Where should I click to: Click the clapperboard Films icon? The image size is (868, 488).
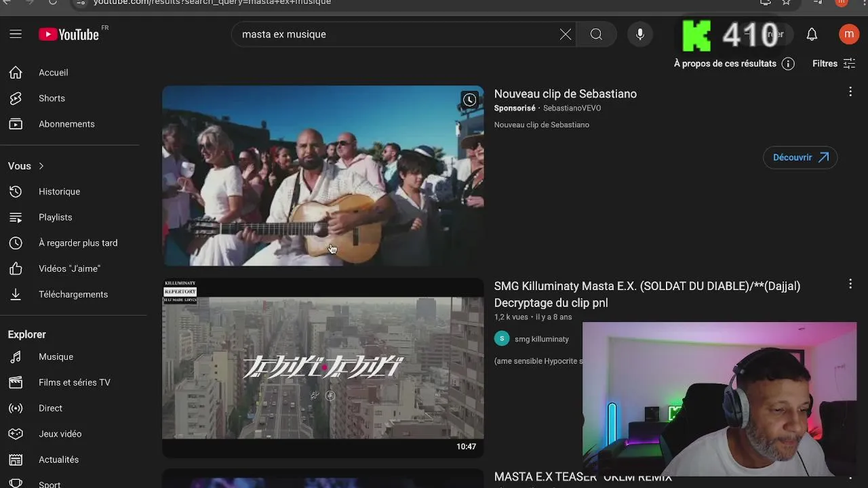click(16, 383)
